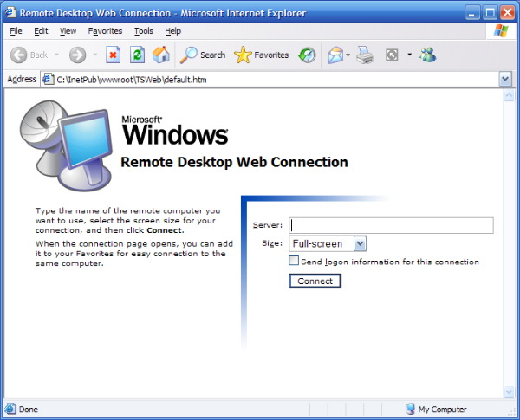This screenshot has width=520, height=420.
Task: Click the Mail envelope icon
Action: coord(335,55)
